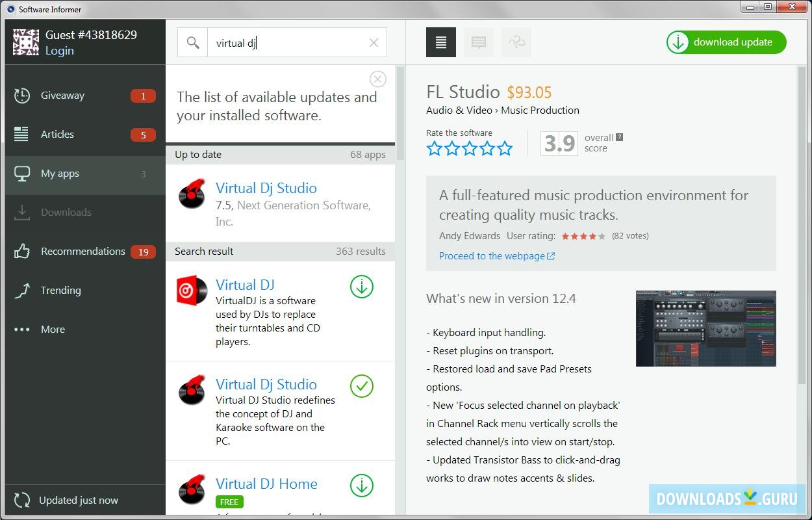Click the Virtual DJ Home disc icon
The width and height of the screenshot is (812, 520).
coord(192,490)
